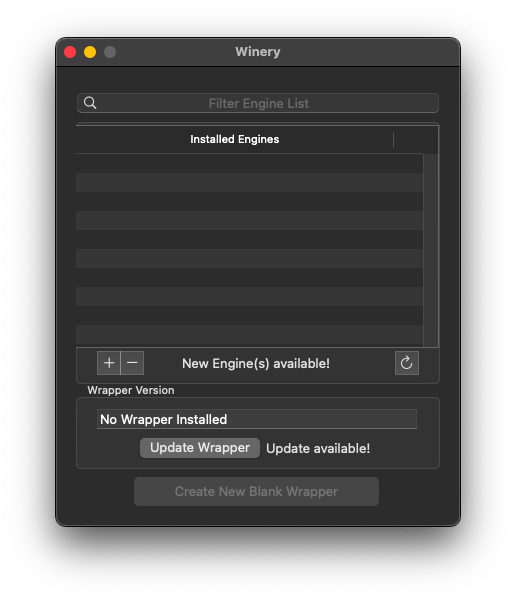Click the plus button to add an engine
The height and width of the screenshot is (600, 516).
pyautogui.click(x=109, y=363)
